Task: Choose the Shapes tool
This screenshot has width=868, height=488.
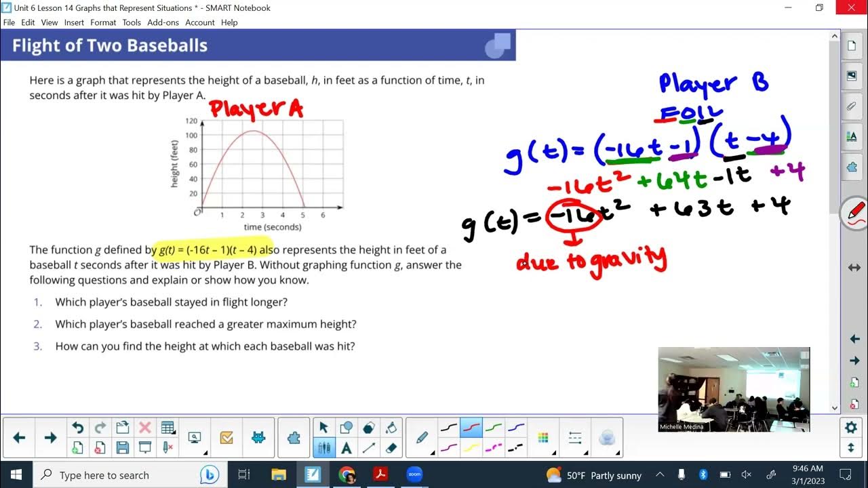Action: 346,428
